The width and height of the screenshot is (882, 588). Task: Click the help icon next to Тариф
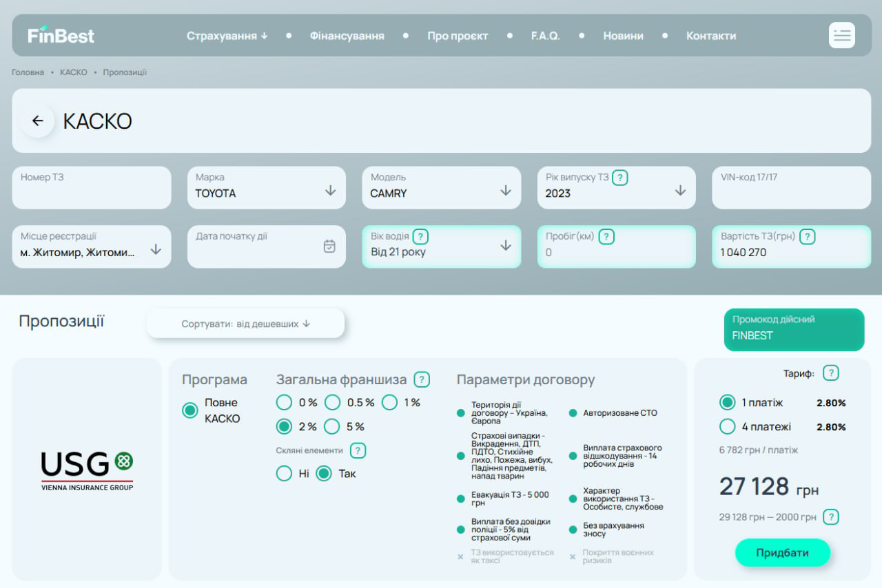(x=831, y=373)
